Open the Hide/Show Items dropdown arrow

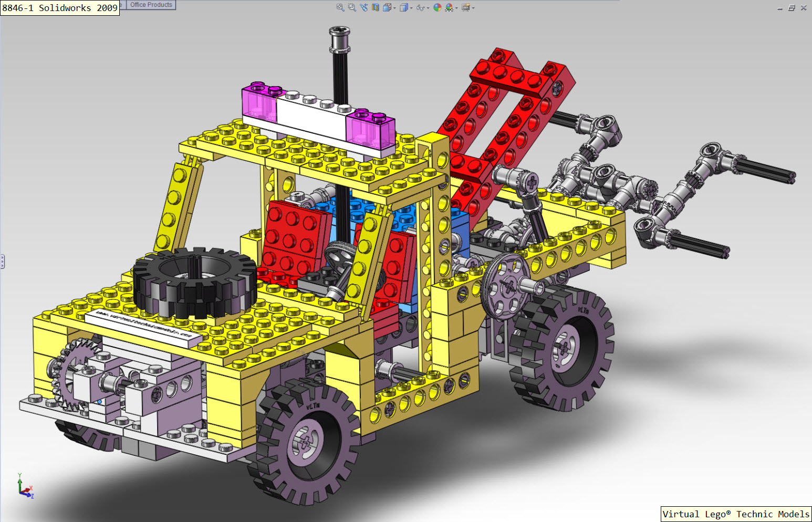click(x=428, y=8)
